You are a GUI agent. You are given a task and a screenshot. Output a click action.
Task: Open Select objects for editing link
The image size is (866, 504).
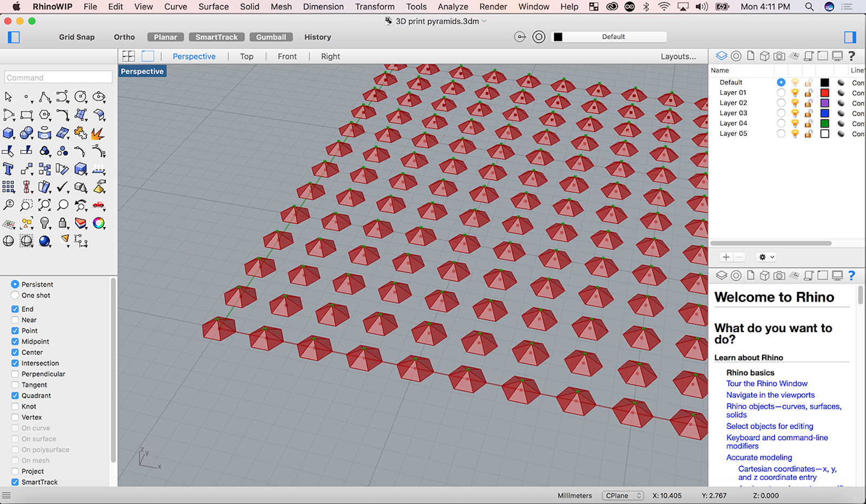point(770,426)
